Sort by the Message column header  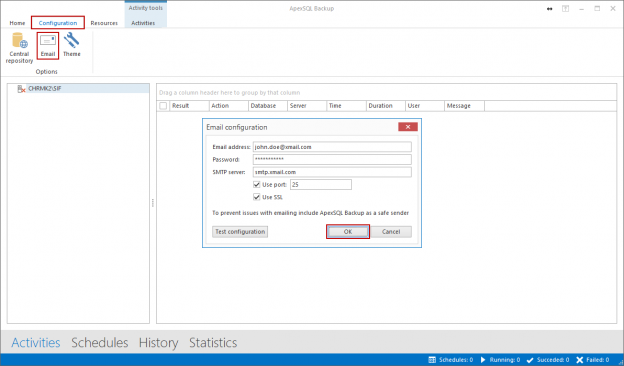(464, 106)
